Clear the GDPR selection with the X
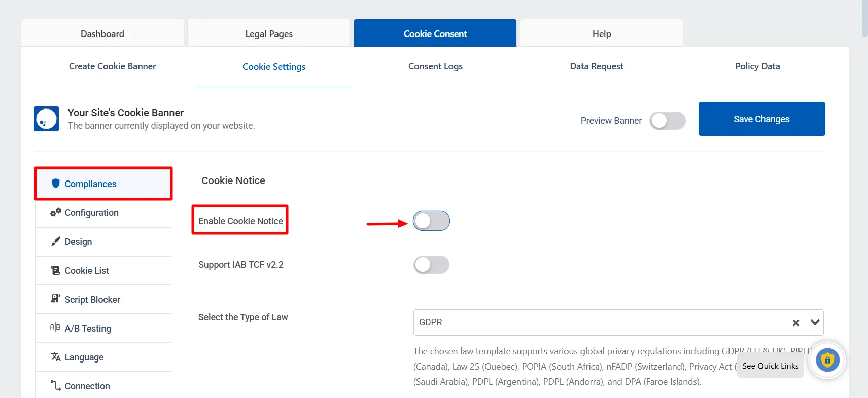This screenshot has width=868, height=398. tap(796, 323)
